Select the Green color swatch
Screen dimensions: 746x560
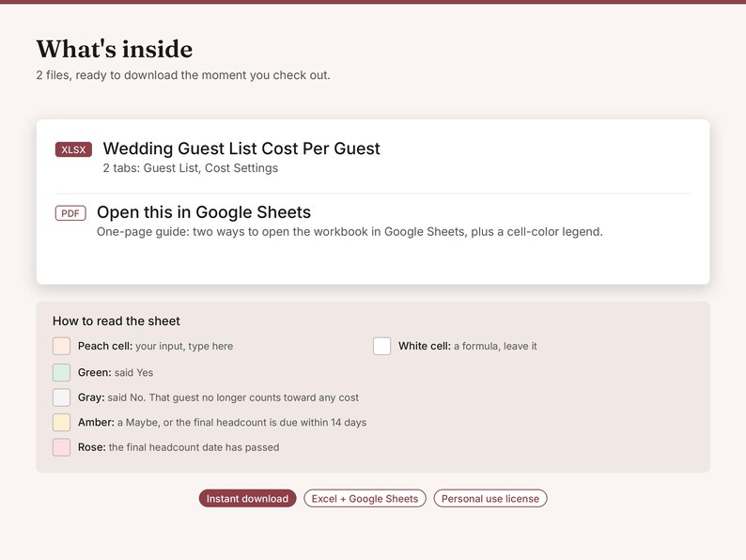click(61, 372)
